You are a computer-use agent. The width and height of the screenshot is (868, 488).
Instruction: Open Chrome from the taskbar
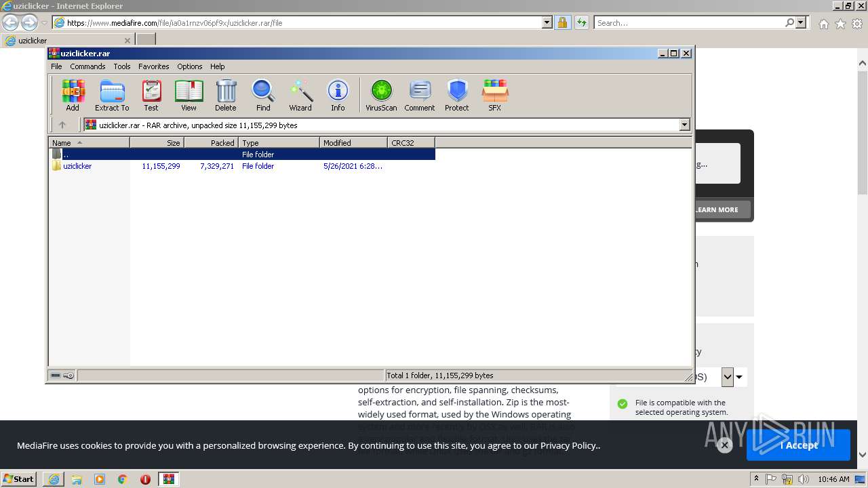(123, 479)
